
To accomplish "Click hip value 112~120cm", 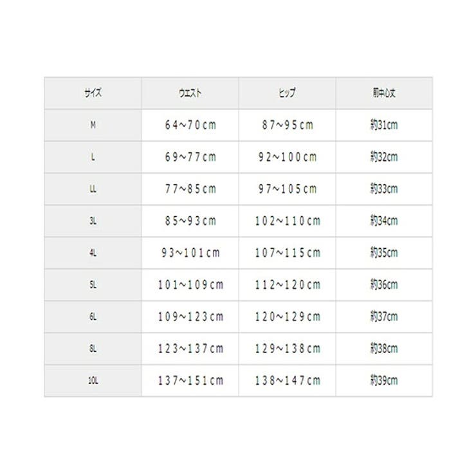I will pos(288,285).
